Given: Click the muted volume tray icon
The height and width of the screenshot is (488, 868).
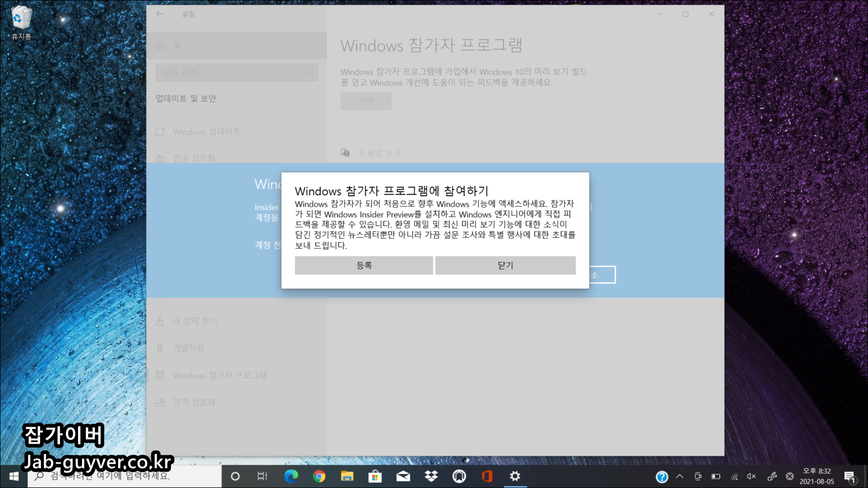Looking at the screenshot, I should tap(752, 476).
